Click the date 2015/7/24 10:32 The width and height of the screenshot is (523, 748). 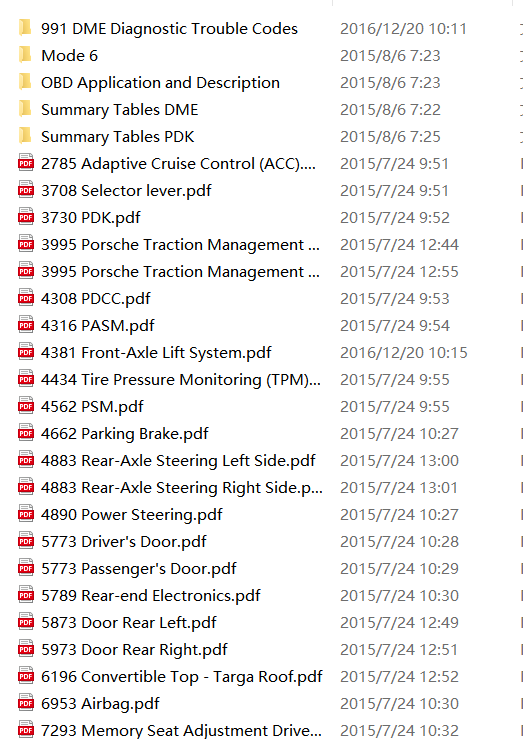point(399,730)
